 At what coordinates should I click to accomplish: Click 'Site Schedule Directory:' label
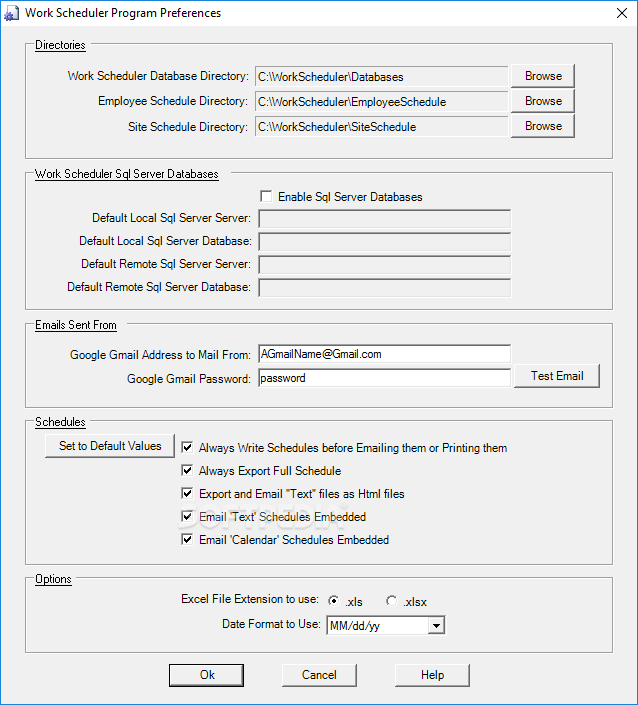click(x=188, y=127)
